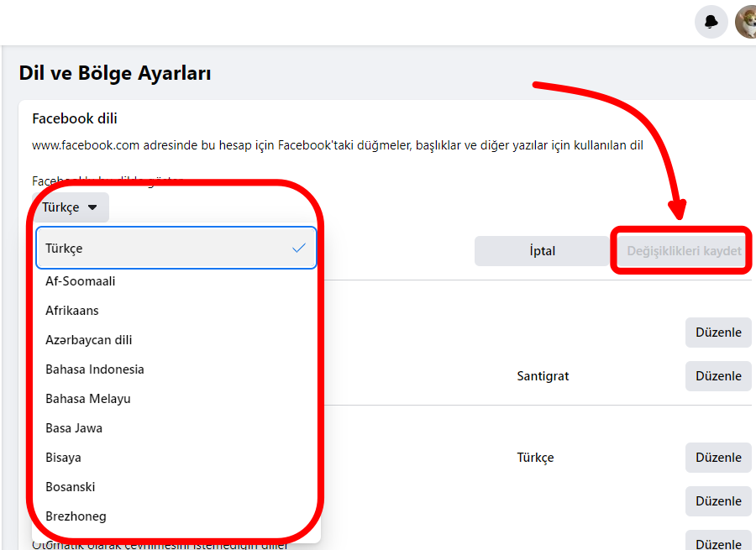Screen dimensions: 756x550
Task: Click Düzenle button beside the Türkçe value
Action: [x=718, y=458]
